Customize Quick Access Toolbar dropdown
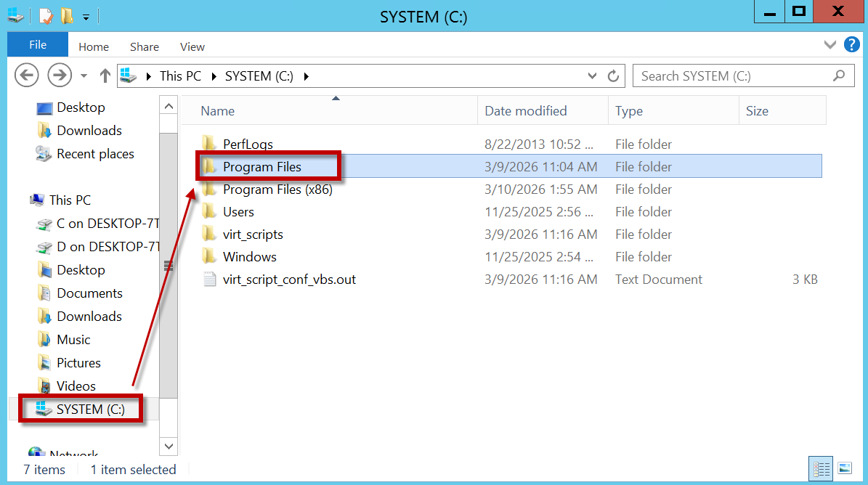 (86, 16)
